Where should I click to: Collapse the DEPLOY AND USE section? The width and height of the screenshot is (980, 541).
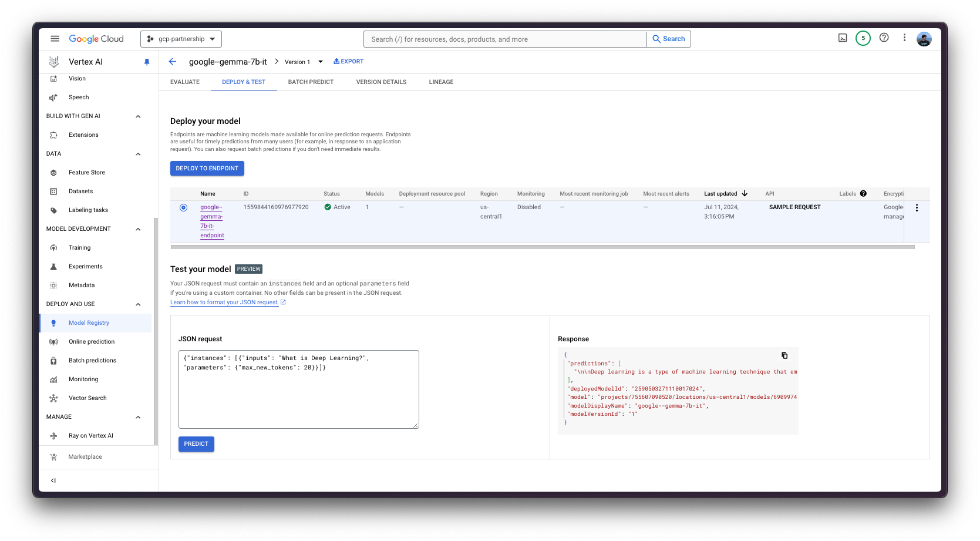click(138, 304)
